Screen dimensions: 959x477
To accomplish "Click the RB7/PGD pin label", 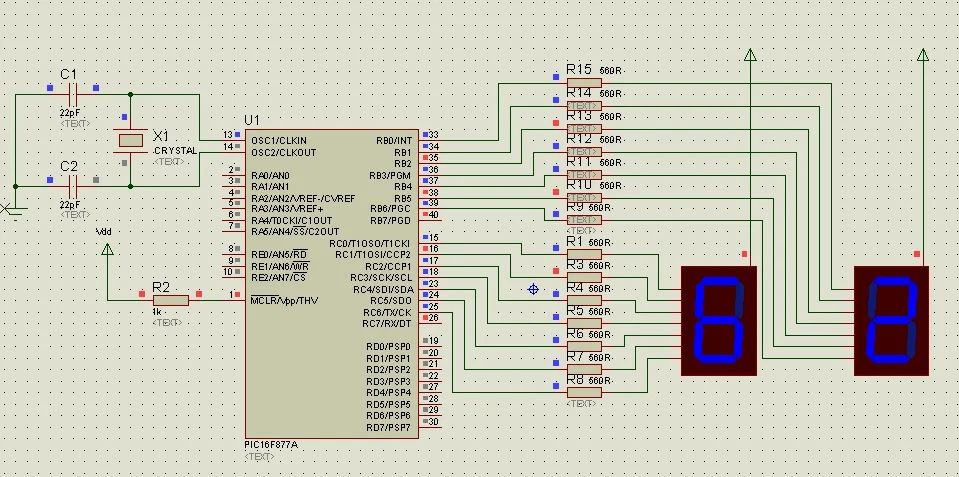I will pyautogui.click(x=391, y=220).
